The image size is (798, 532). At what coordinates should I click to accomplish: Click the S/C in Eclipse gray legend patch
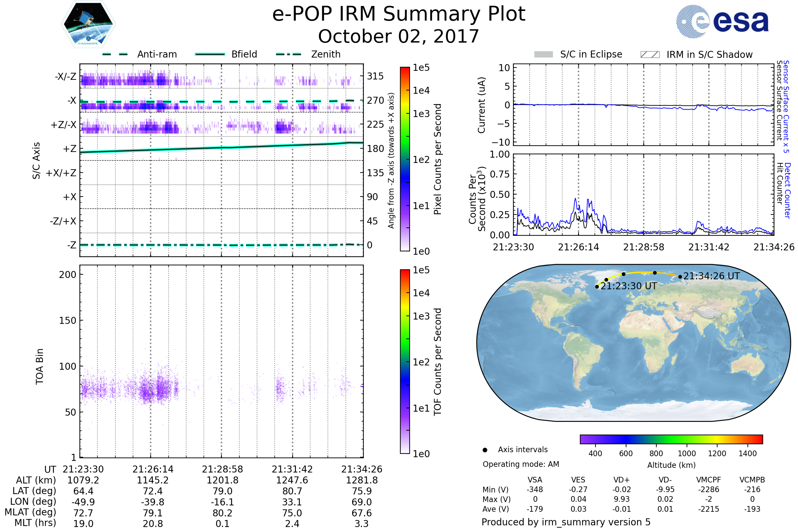[543, 55]
